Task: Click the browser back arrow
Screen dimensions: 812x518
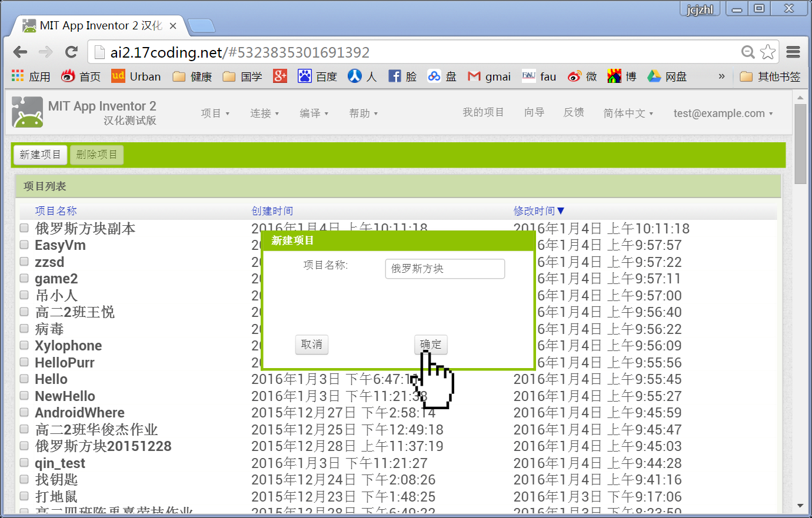Action: [20, 52]
